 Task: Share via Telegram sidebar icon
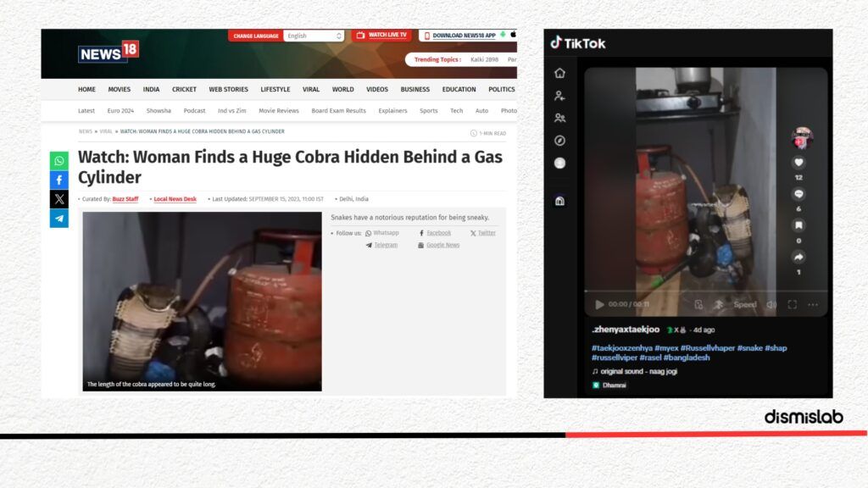pos(59,219)
